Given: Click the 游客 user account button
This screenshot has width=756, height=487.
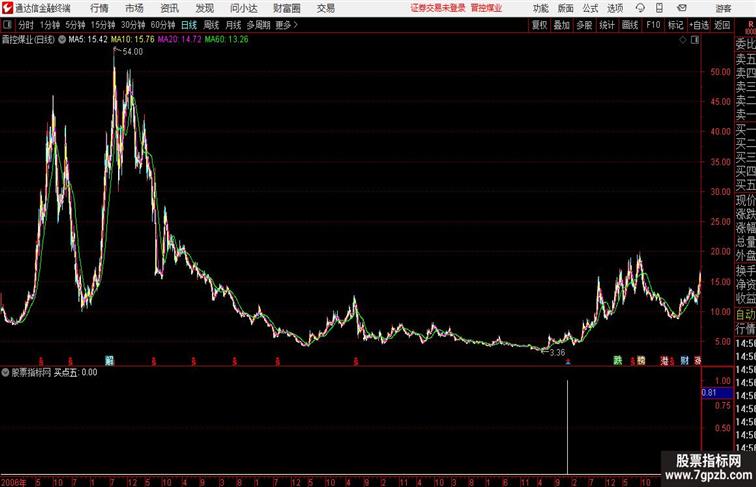Looking at the screenshot, I should pos(723,8).
